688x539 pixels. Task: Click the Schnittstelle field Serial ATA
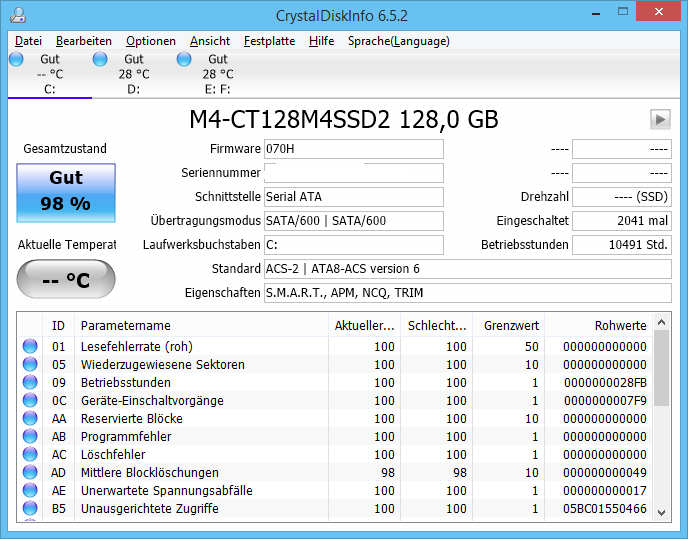(354, 197)
